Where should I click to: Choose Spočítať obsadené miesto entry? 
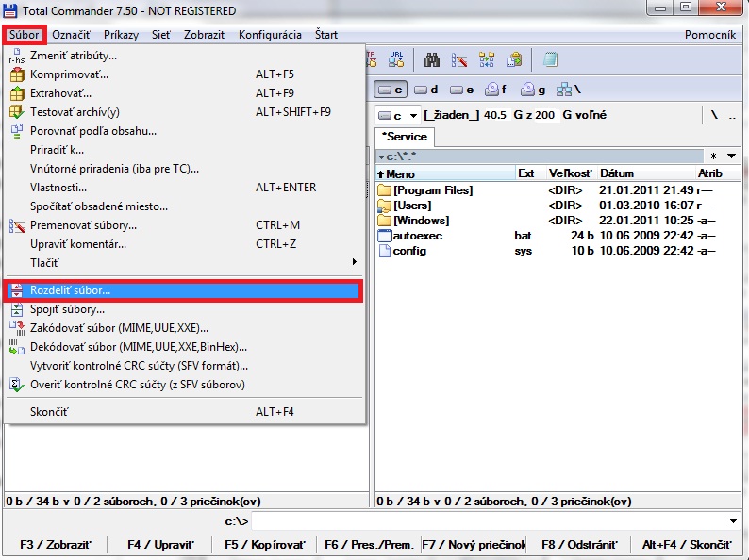point(183,206)
